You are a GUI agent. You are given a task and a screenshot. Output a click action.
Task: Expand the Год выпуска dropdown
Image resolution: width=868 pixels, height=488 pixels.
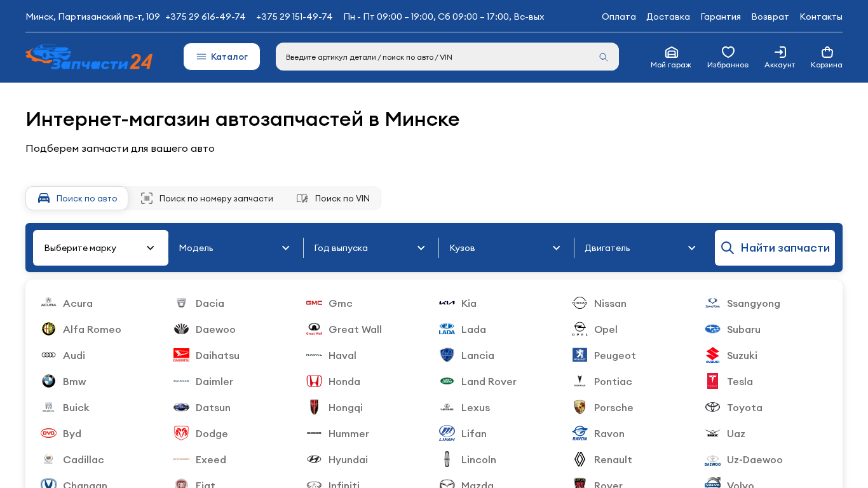[x=370, y=248]
